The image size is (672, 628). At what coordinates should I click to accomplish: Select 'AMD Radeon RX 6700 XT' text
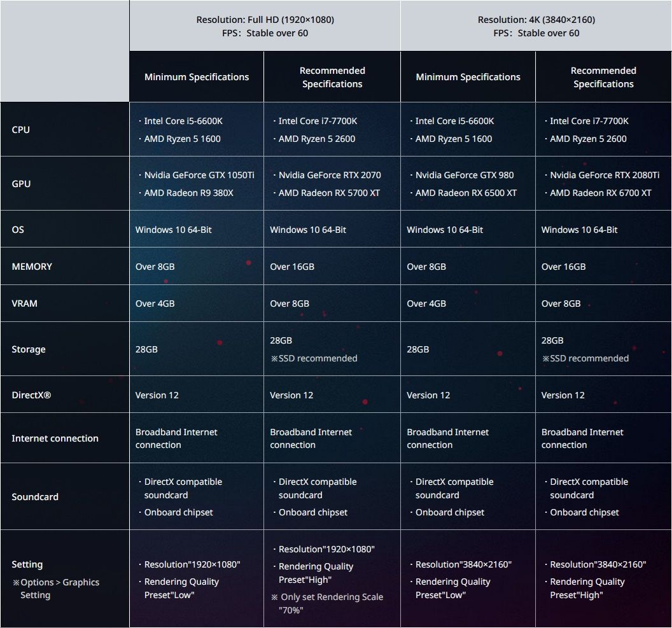pos(601,193)
